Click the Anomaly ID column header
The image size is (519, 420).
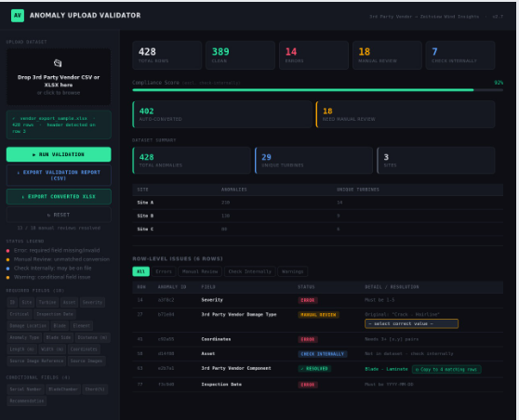[x=172, y=287]
